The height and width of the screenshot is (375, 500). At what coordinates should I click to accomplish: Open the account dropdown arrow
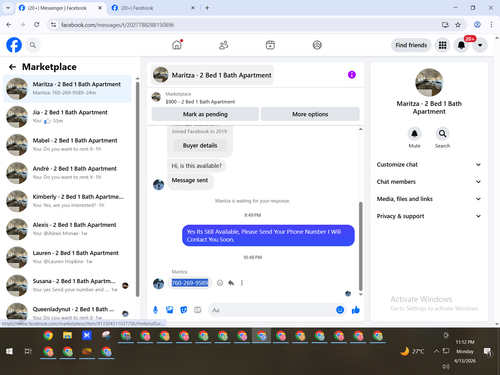480,45
